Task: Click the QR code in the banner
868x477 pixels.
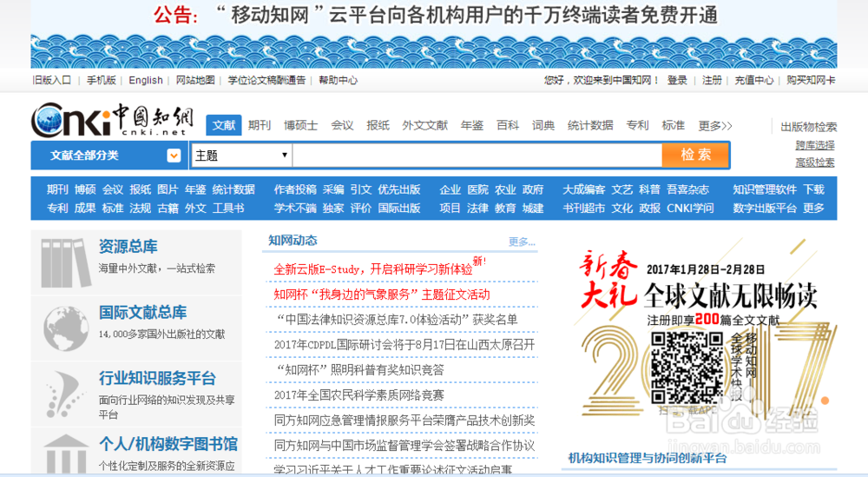Action: pyautogui.click(x=687, y=368)
